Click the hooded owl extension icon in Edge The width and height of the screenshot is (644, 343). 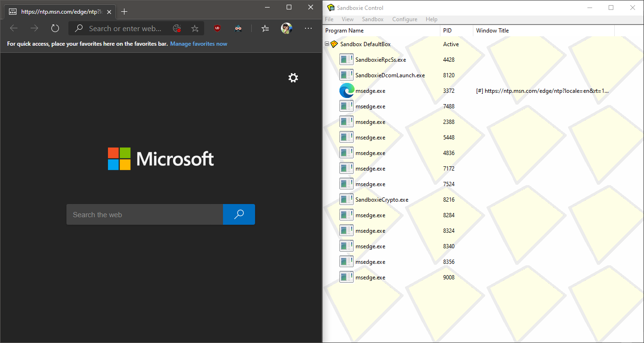coord(238,28)
